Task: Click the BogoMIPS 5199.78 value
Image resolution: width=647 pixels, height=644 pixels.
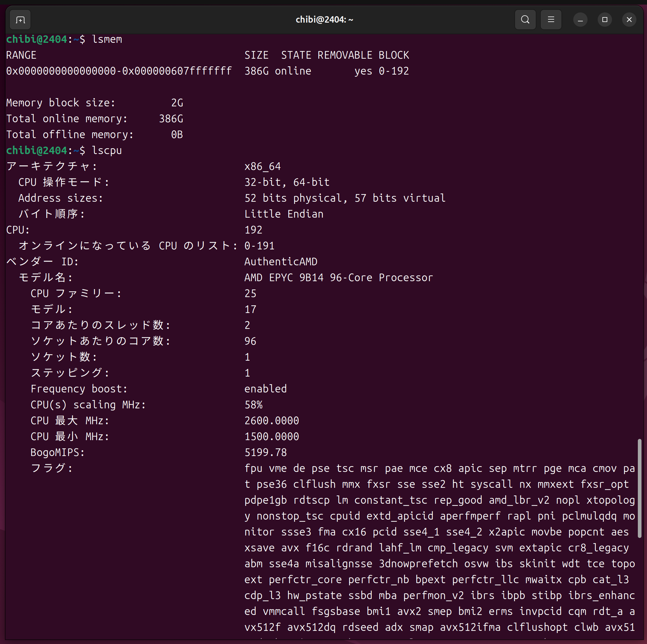Action: tap(265, 452)
